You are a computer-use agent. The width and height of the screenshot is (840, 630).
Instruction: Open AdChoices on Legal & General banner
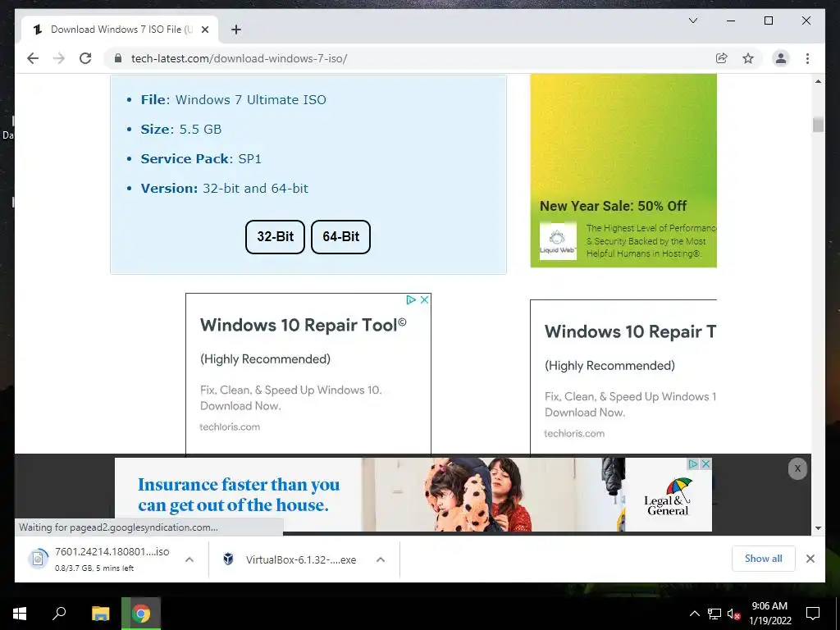693,464
